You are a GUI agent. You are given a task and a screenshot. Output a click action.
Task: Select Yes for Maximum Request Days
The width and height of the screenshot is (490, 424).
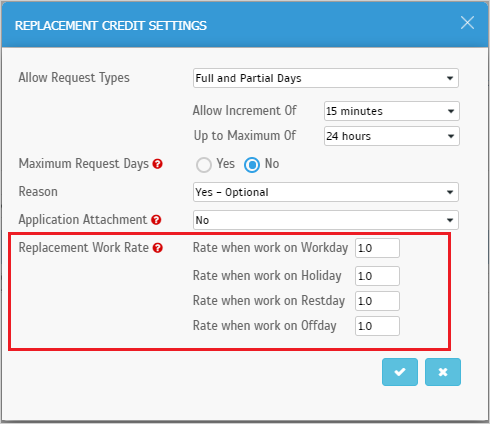(204, 165)
